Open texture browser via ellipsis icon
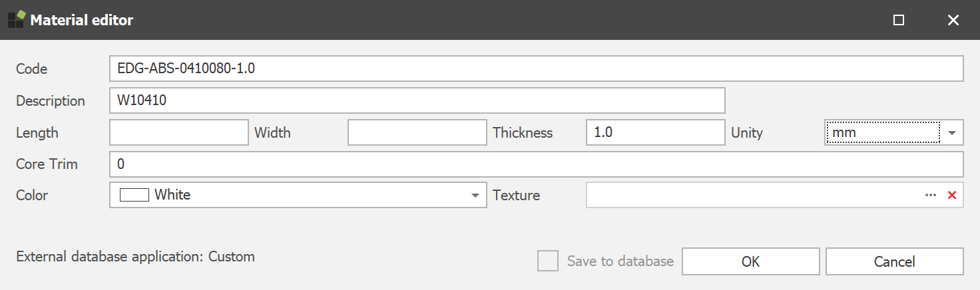 [x=930, y=196]
